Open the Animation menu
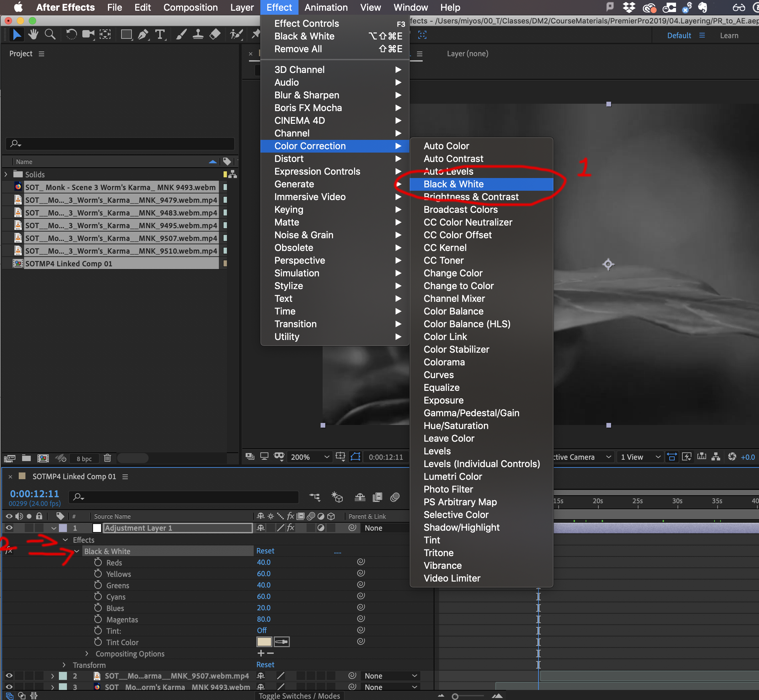759x700 pixels. tap(326, 8)
